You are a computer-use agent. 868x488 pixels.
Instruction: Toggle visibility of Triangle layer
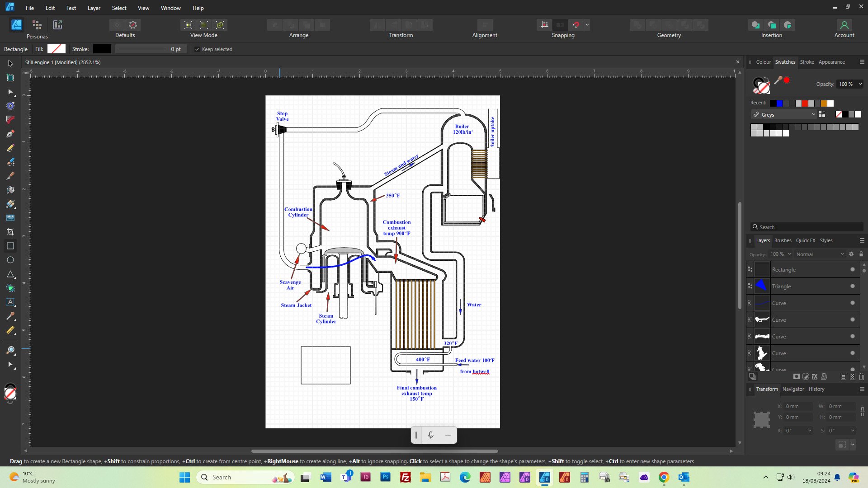click(853, 286)
